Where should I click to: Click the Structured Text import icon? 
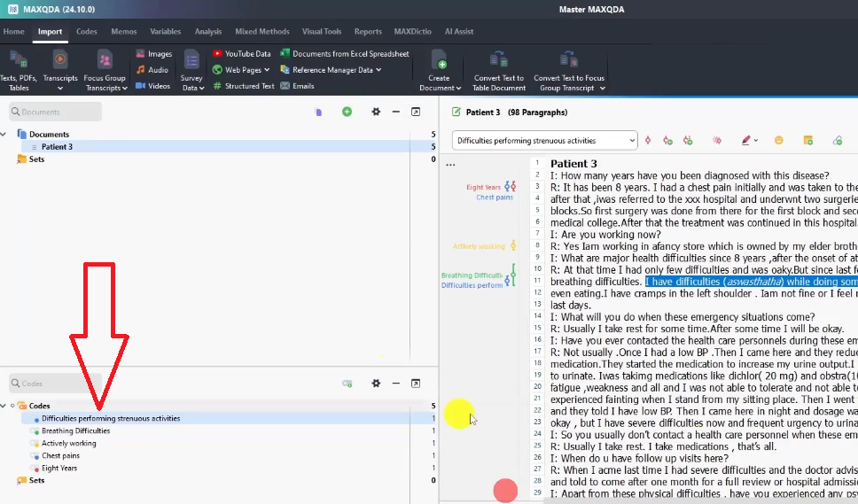[x=218, y=86]
